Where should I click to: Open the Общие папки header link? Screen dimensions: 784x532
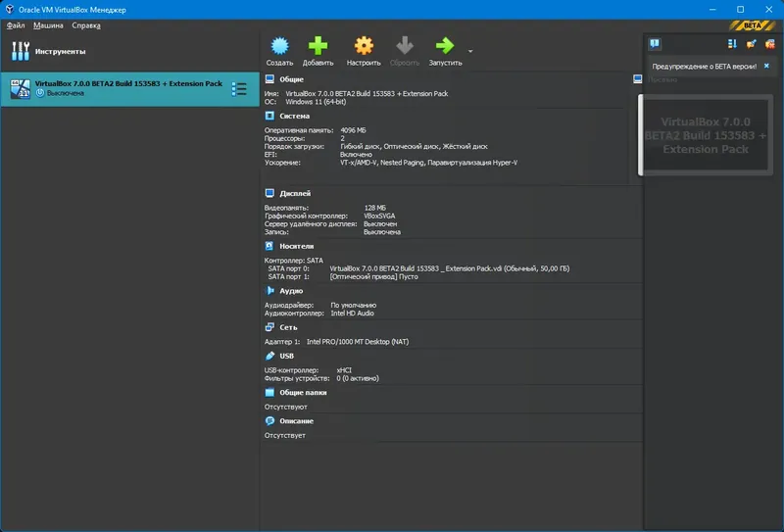coord(303,393)
